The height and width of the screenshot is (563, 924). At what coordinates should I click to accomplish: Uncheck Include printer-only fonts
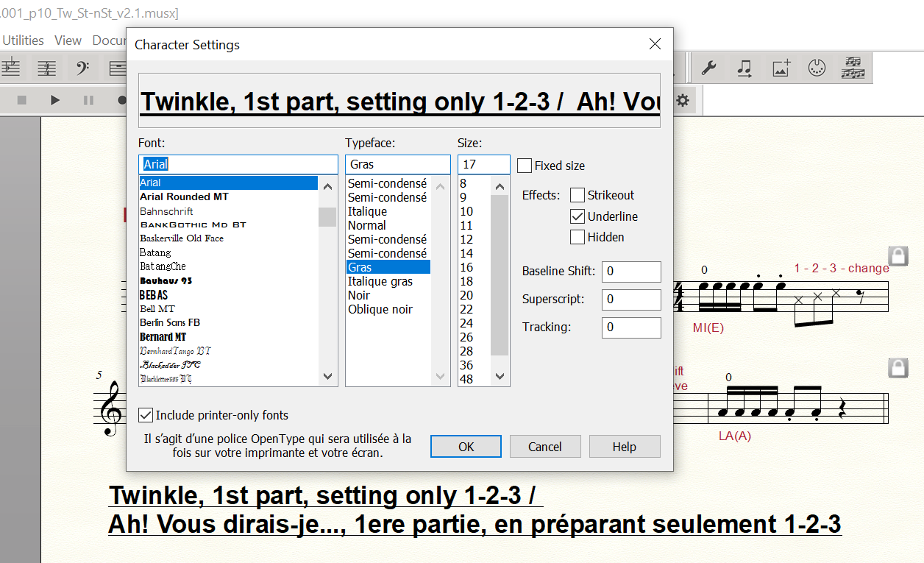[146, 415]
